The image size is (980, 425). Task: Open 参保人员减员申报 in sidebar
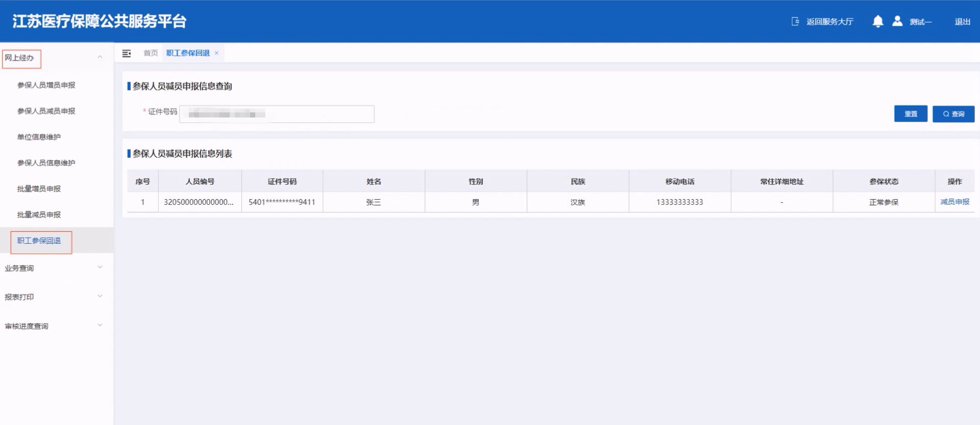(46, 111)
